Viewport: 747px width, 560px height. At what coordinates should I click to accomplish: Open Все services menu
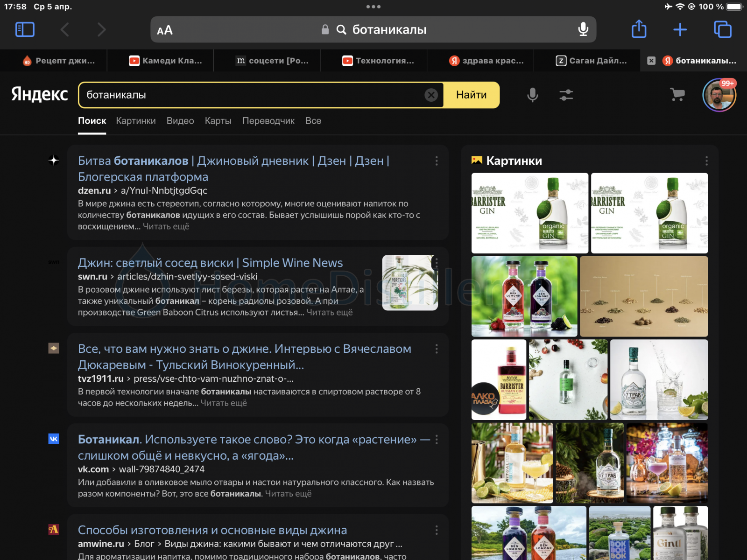313,121
